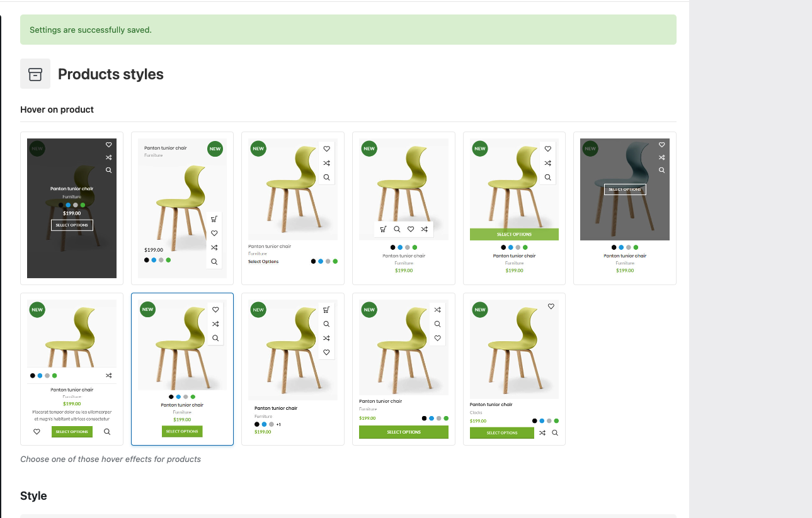Click the lone heart icon in the Clocks preview
The image size is (812, 518).
point(551,307)
